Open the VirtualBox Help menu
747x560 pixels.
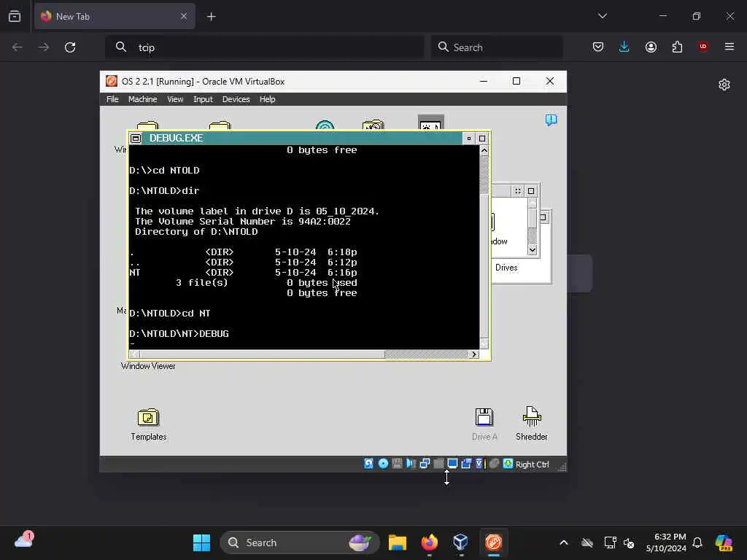coord(267,99)
